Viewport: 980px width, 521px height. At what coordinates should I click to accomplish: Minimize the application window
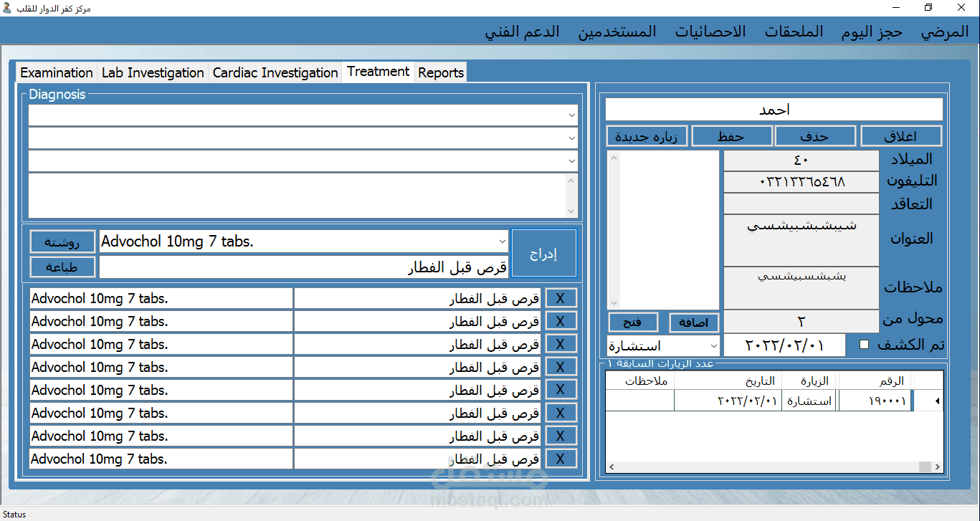[x=896, y=7]
